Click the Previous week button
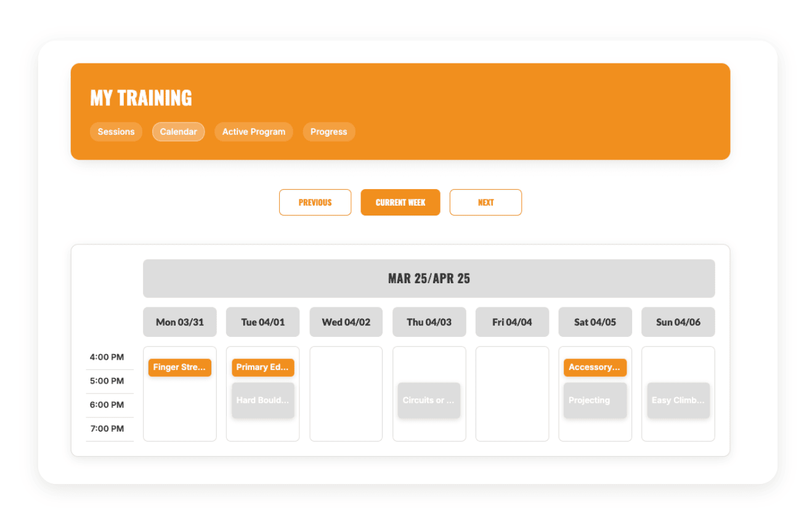 pos(315,203)
